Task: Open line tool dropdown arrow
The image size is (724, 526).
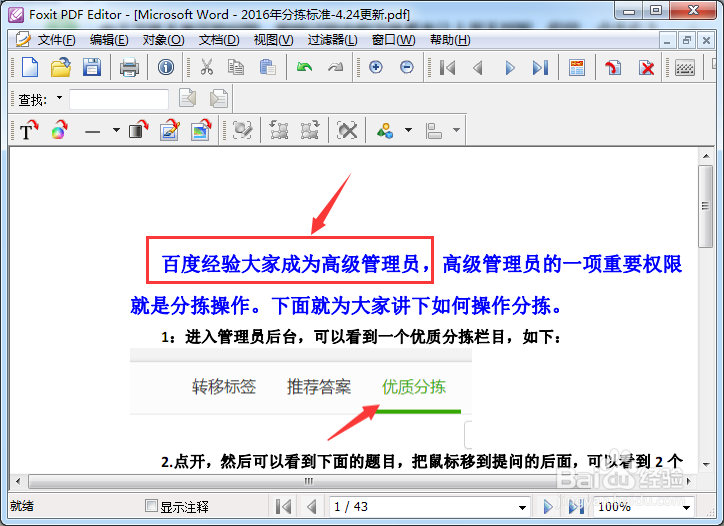Action: tap(116, 130)
